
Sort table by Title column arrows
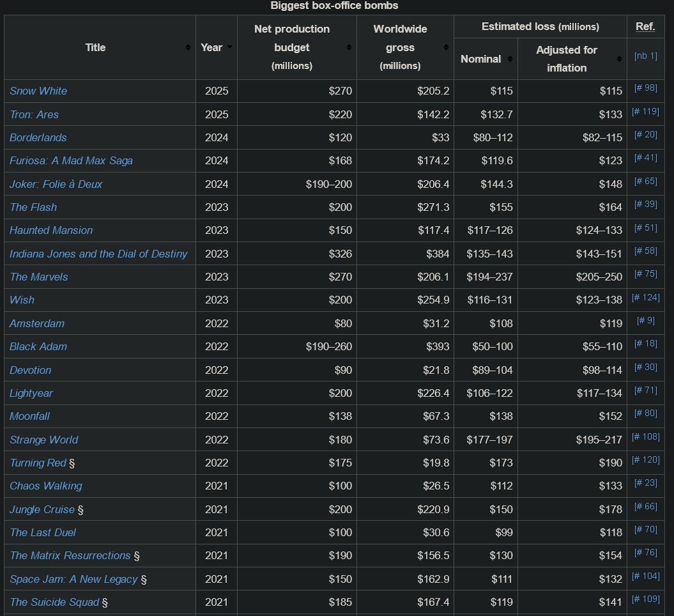188,47
